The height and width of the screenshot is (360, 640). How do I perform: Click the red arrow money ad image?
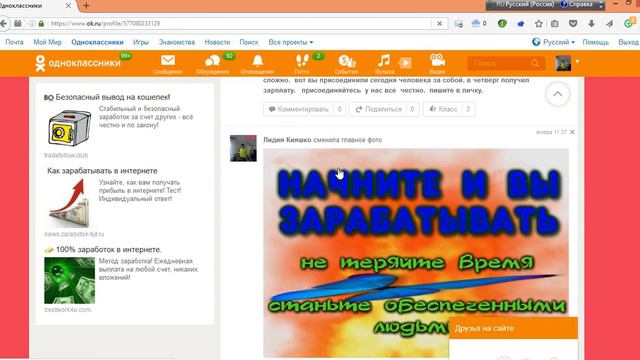69,204
